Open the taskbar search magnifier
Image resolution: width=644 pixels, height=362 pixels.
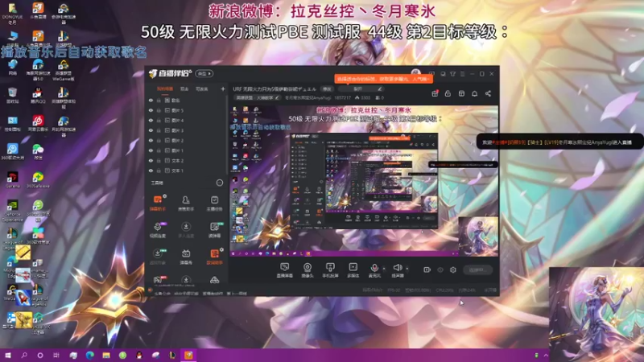click(x=24, y=355)
